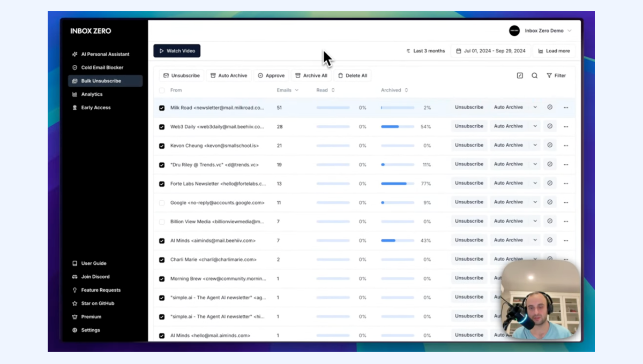The height and width of the screenshot is (364, 643).
Task: Open more options for Web3 Daily row
Action: pyautogui.click(x=566, y=127)
